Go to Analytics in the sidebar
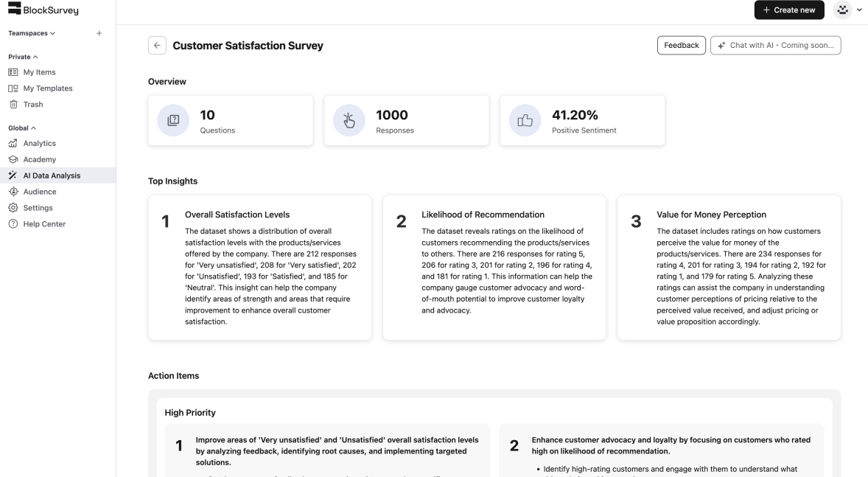This screenshot has width=868, height=477. 39,143
